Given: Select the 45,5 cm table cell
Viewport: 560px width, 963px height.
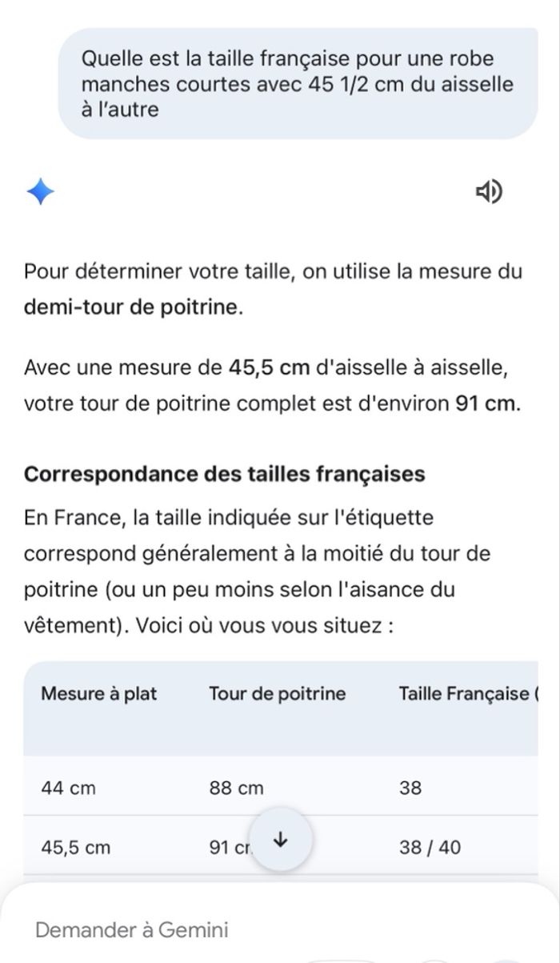Looking at the screenshot, I should coord(75,847).
